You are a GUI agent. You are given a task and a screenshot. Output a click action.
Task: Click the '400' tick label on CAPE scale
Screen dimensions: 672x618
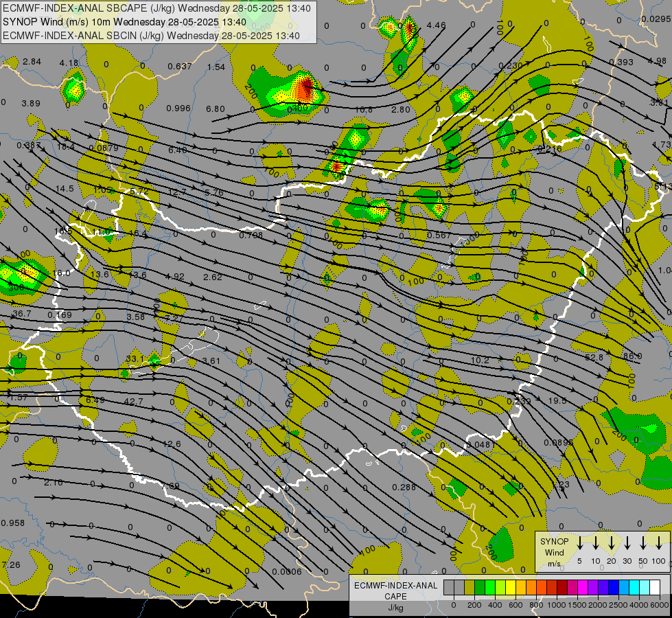pos(495,605)
